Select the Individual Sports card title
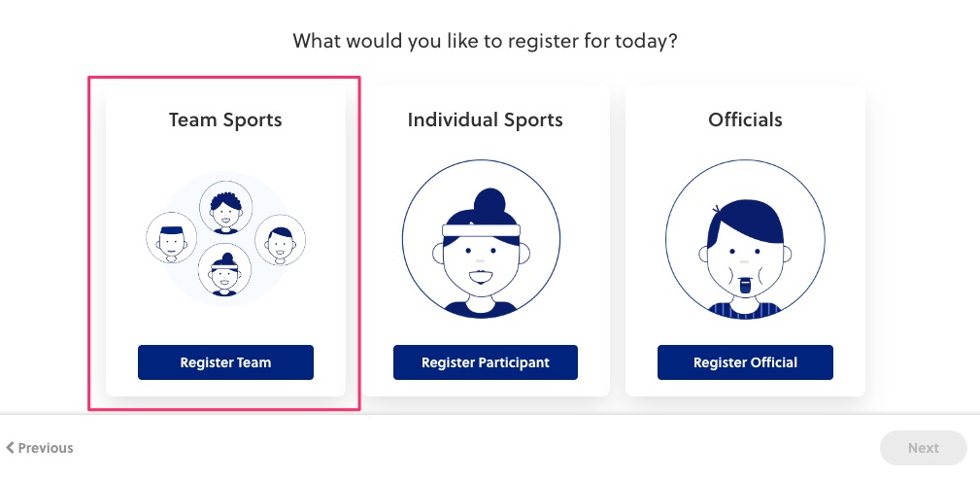This screenshot has height=480, width=980. point(485,120)
